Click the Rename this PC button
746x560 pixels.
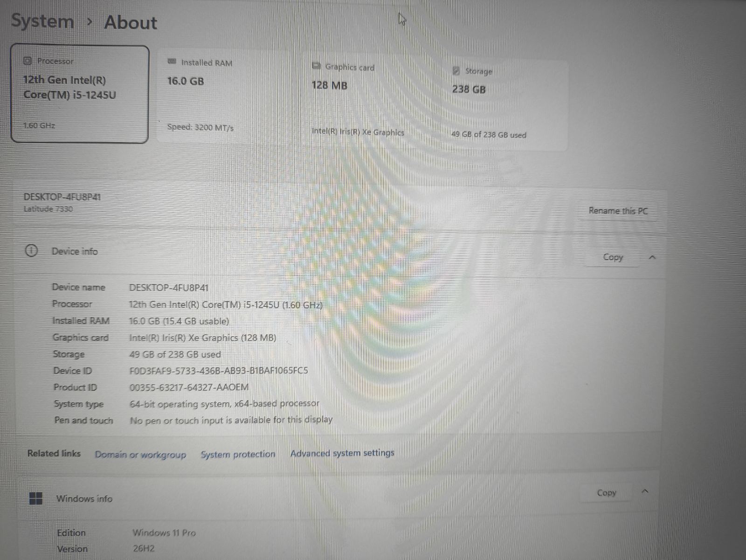tap(618, 211)
